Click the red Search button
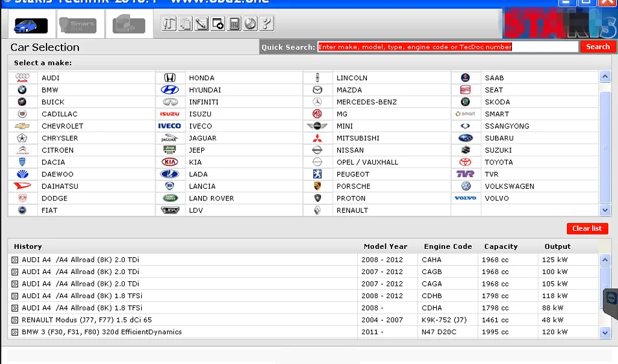Screen dimensions: 618x364 coord(597,47)
